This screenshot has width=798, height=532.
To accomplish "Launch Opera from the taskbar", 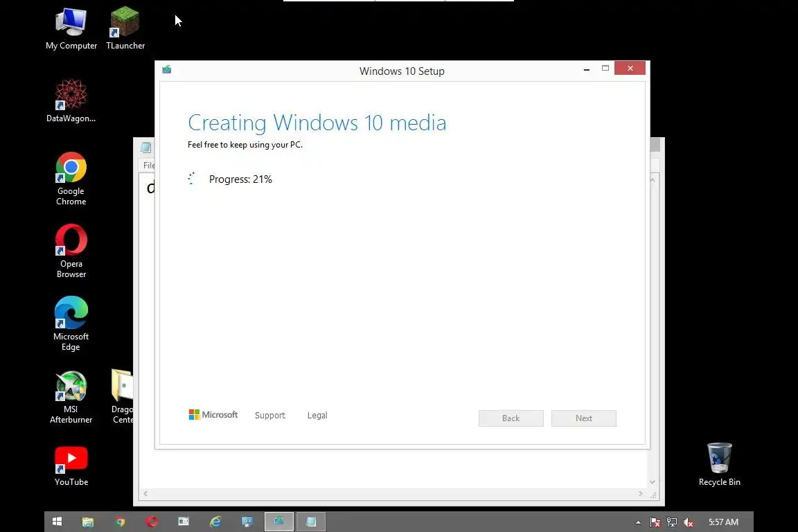I will [x=152, y=522].
